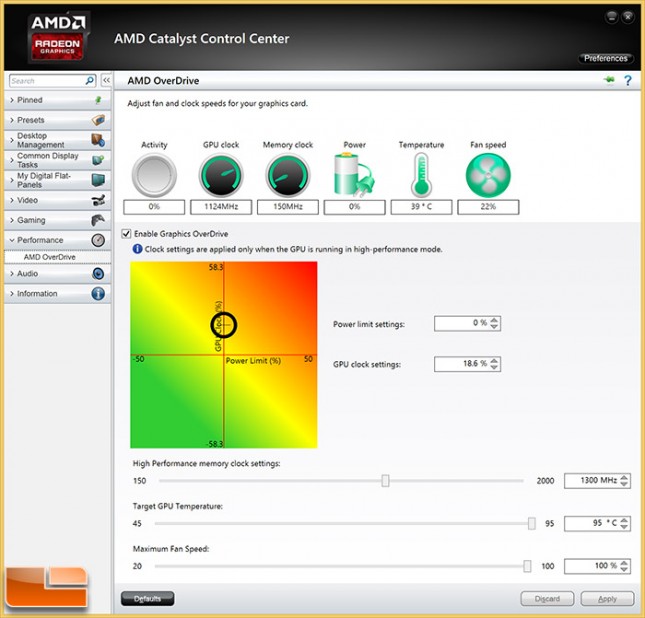This screenshot has width=645, height=618.
Task: Click the blue info icon beside clock settings note
Action: (x=137, y=249)
